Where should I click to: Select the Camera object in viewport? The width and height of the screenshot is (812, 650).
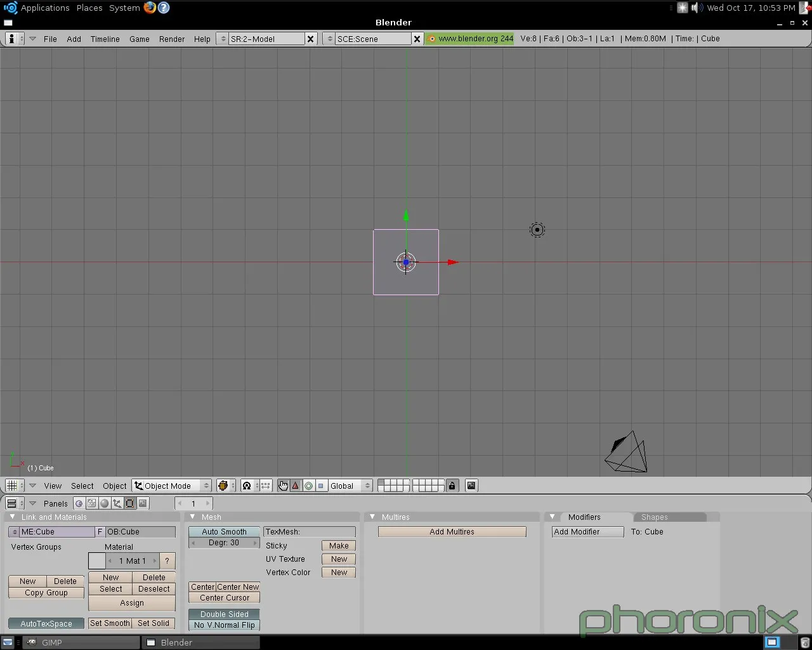coord(626,452)
